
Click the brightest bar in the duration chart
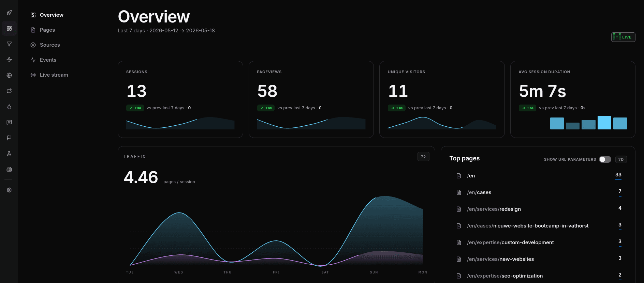pos(604,123)
